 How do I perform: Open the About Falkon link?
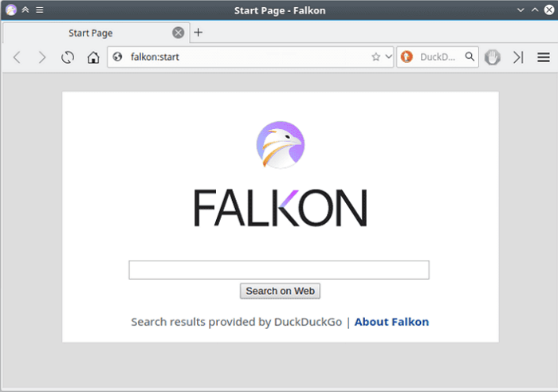coord(391,322)
